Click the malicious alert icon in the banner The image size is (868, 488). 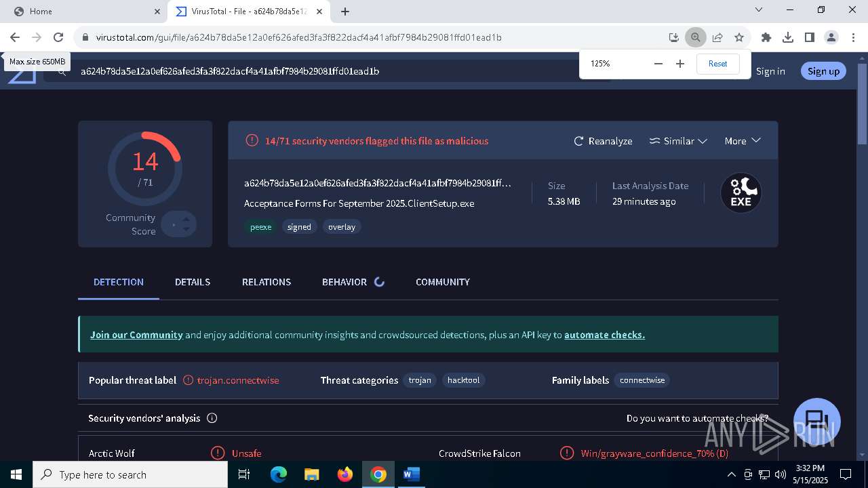(252, 140)
